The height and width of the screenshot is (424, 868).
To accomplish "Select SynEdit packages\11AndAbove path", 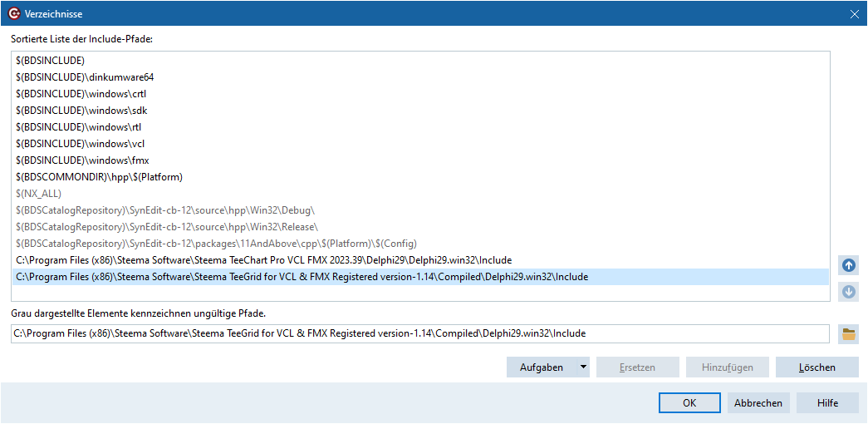I will [420, 244].
